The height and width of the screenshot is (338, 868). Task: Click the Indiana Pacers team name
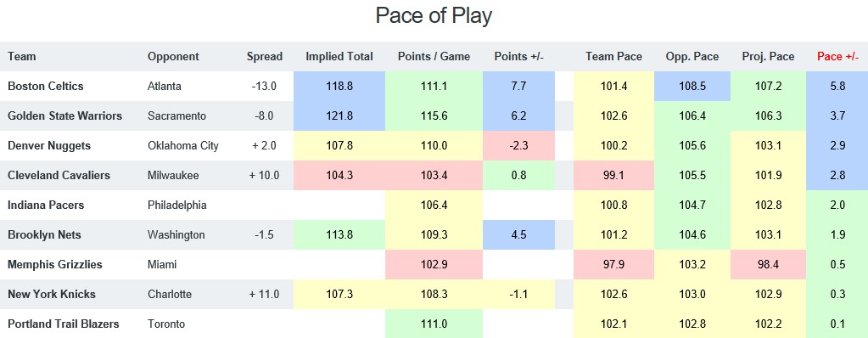(46, 205)
